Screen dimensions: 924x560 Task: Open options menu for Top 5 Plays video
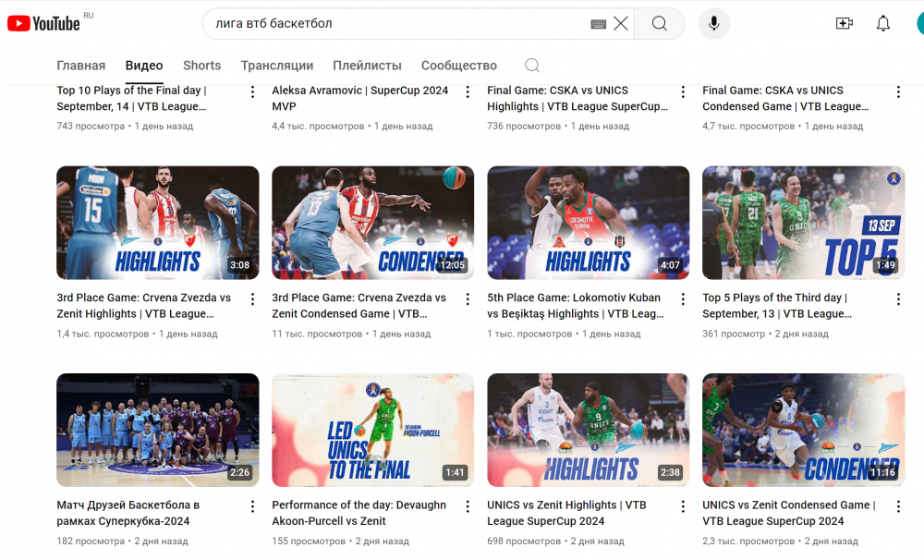tap(898, 299)
